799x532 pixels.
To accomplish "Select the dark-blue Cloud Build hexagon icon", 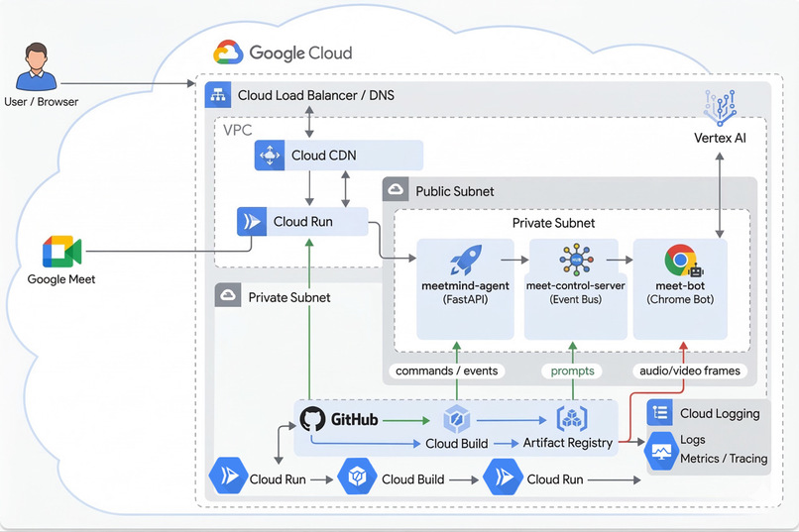I will point(357,477).
